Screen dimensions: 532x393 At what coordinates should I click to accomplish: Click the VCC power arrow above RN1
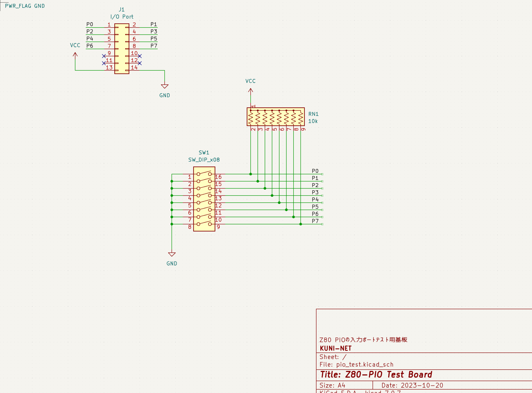250,90
